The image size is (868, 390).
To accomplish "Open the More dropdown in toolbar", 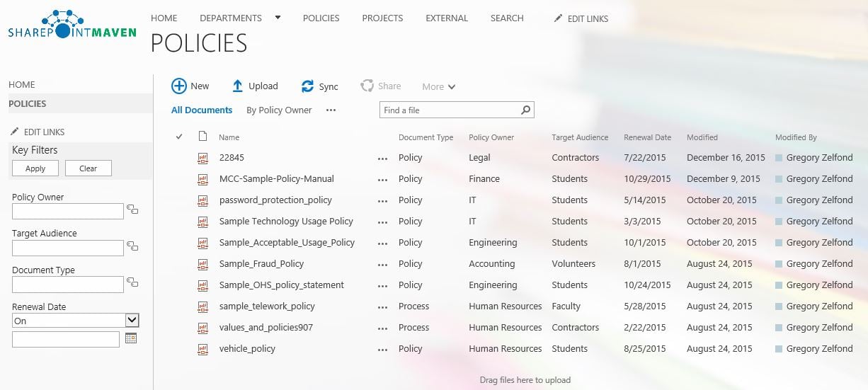I will point(438,86).
